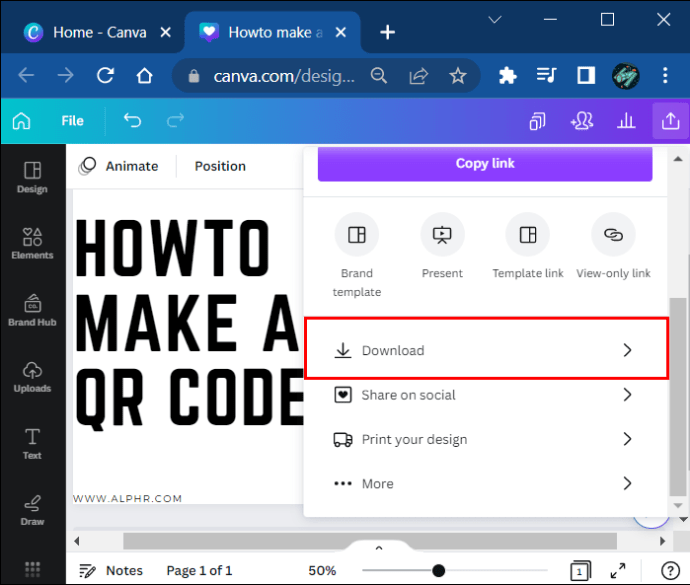The image size is (690, 585).
Task: Open the browser Extensions puzzle icon
Action: (507, 76)
